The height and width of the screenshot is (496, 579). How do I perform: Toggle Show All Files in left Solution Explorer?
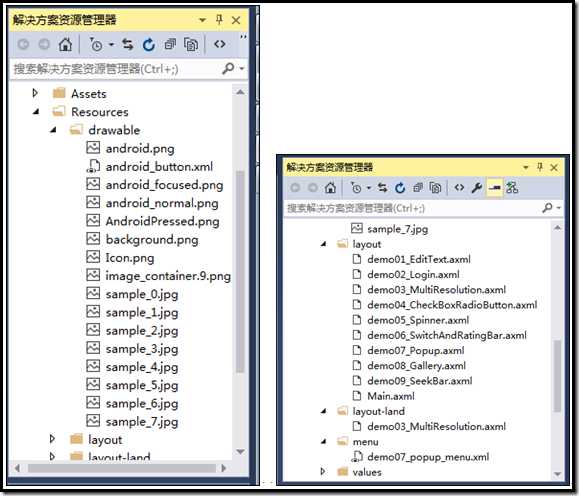tap(191, 45)
